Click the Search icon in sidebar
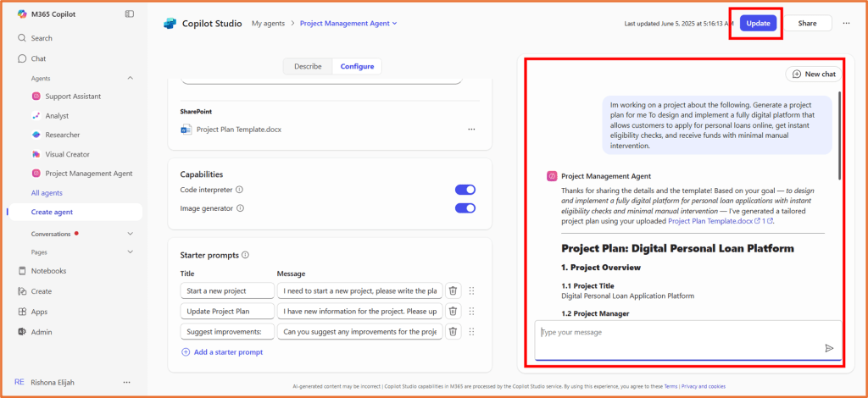The image size is (868, 398). [22, 38]
